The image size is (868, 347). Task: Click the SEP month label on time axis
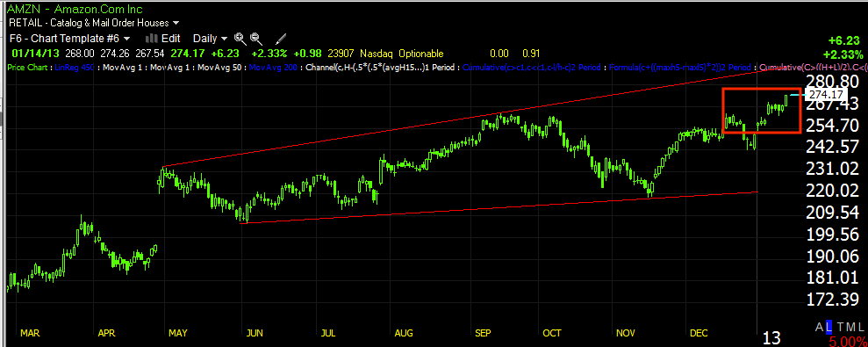[484, 333]
